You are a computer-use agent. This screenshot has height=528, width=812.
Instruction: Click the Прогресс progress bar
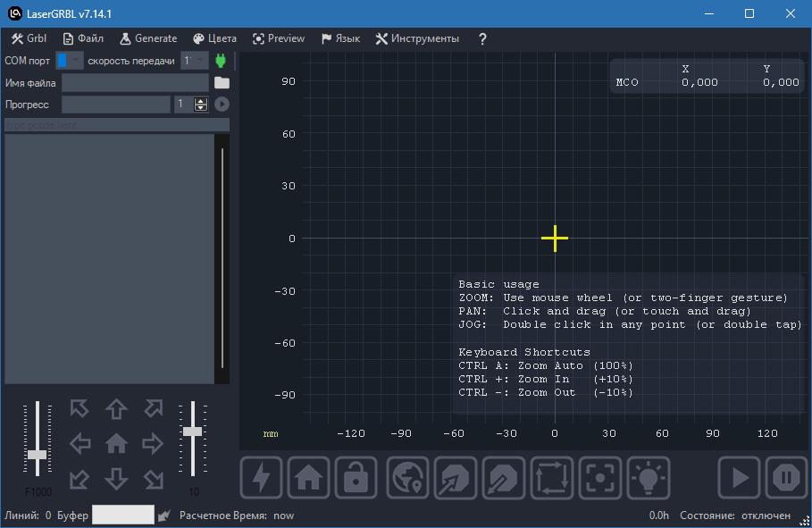(x=116, y=105)
